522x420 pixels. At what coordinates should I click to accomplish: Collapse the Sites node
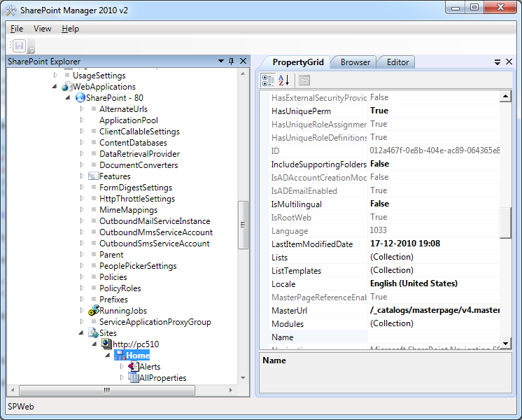[x=81, y=332]
